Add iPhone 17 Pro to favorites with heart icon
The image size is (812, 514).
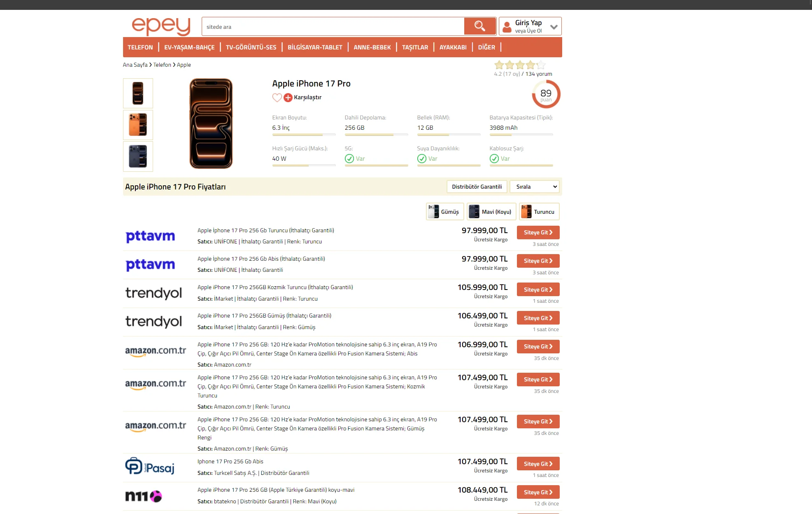pyautogui.click(x=277, y=98)
